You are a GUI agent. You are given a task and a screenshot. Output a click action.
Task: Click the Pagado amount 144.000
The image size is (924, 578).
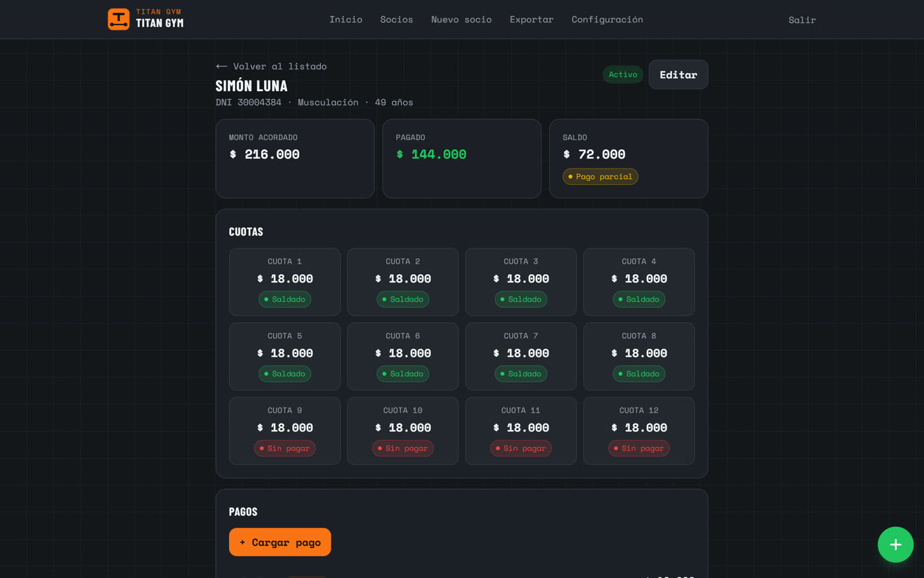click(x=431, y=155)
